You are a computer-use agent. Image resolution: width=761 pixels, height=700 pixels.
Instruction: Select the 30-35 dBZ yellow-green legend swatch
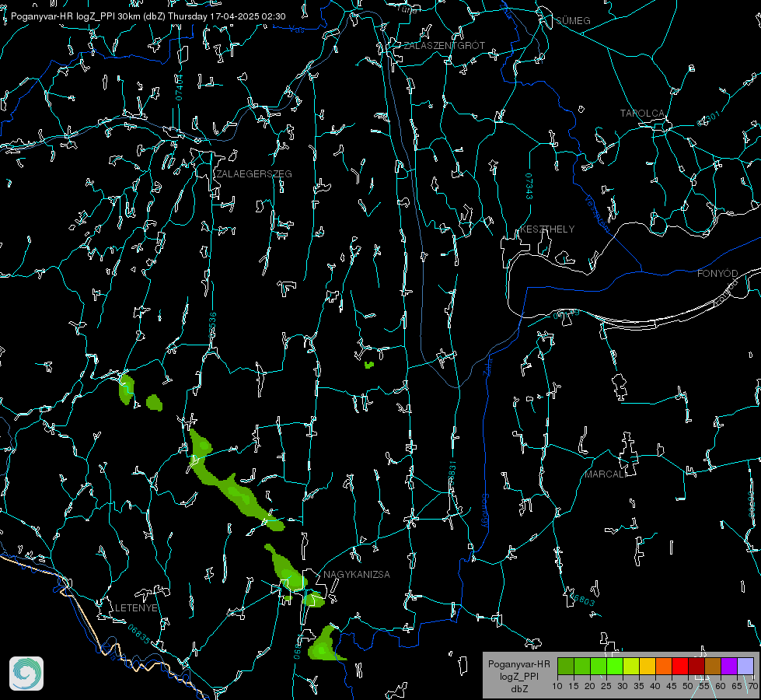click(631, 666)
